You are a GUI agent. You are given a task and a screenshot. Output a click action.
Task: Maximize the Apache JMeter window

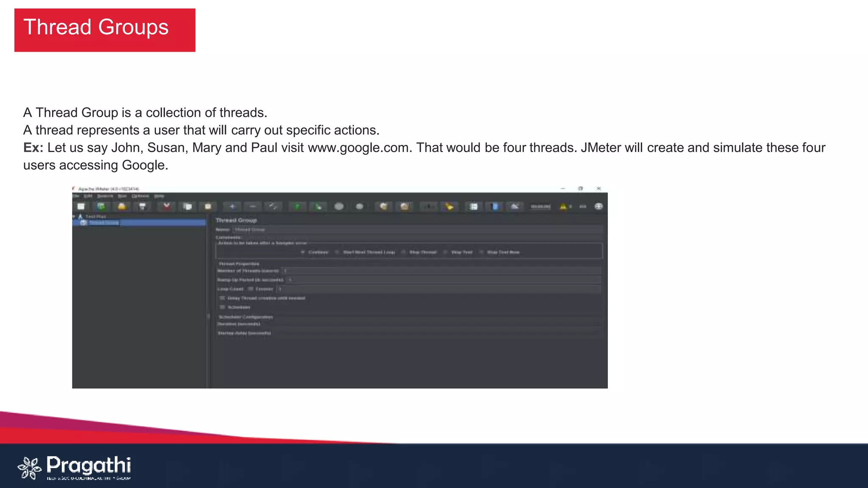pos(581,189)
